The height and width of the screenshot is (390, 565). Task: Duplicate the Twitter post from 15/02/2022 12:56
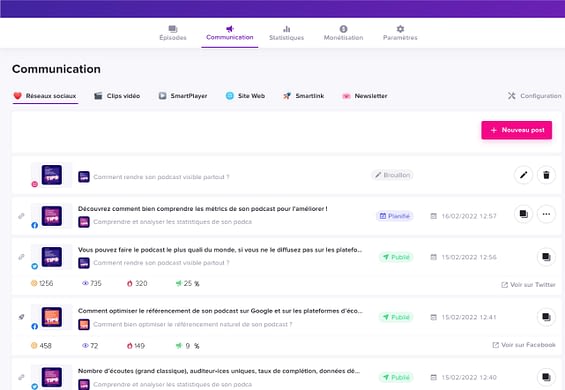[x=546, y=257]
